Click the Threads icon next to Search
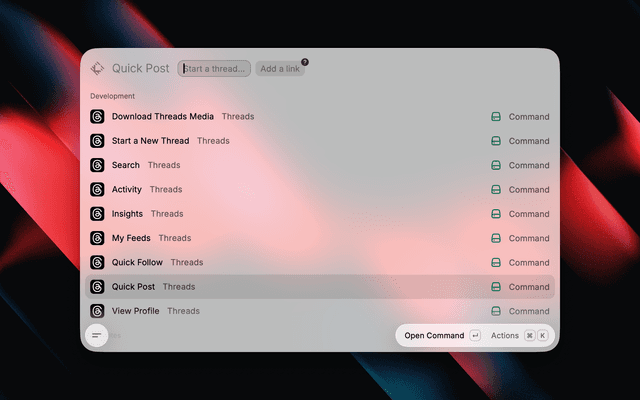The image size is (640, 400). [97, 165]
